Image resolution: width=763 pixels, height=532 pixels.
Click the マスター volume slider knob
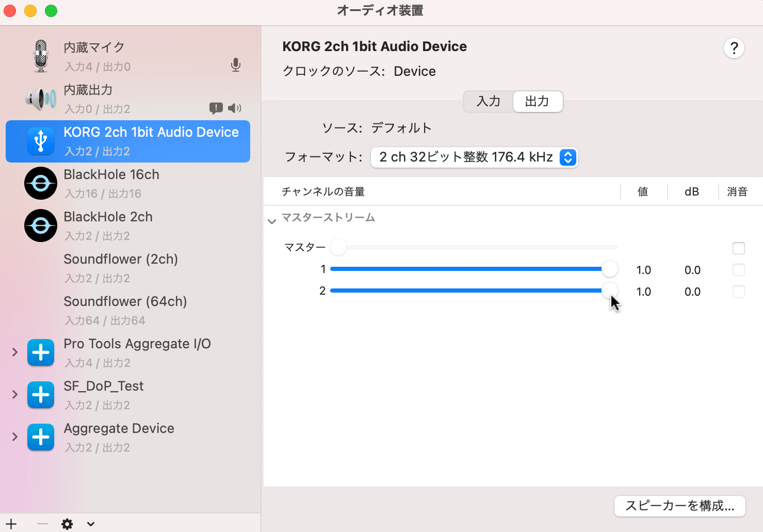tap(338, 247)
